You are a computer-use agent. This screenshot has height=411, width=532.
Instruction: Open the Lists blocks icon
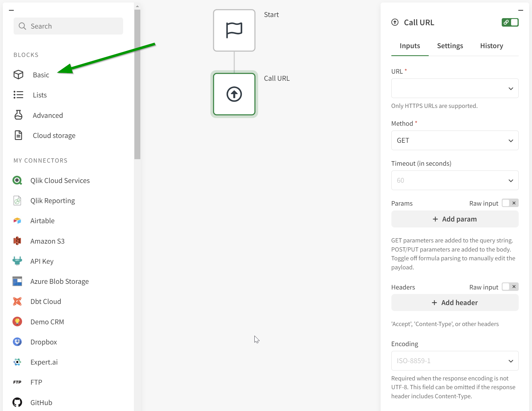pyautogui.click(x=18, y=95)
